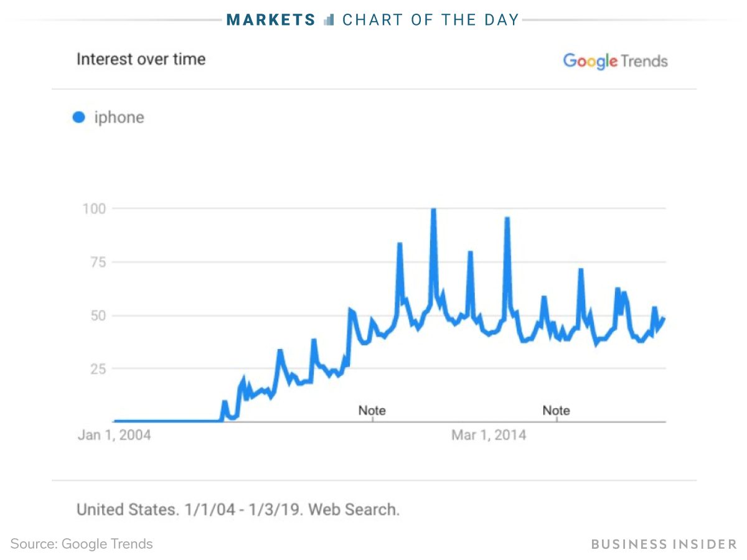Click the Note marker left of Mar 1, 2014
747x560 pixels.
coord(372,411)
